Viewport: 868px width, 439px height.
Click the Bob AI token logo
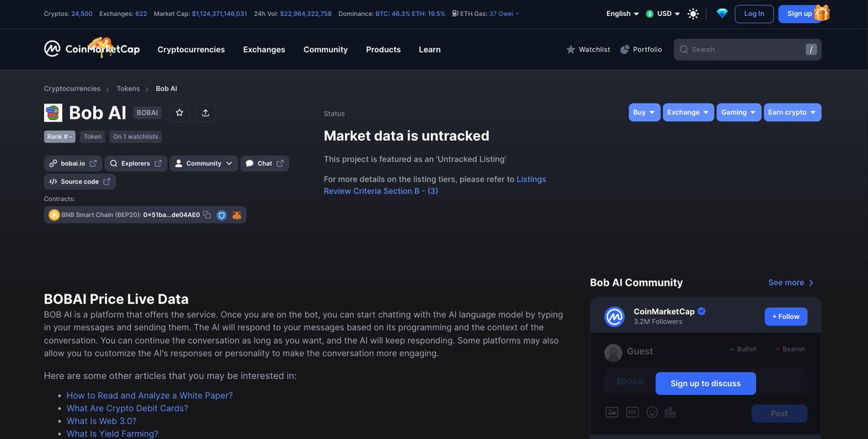[x=53, y=113]
